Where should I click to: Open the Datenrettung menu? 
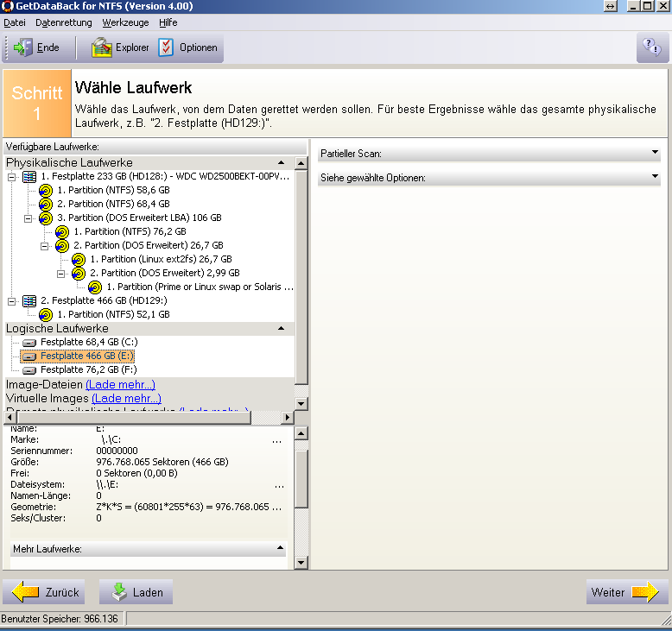point(63,22)
